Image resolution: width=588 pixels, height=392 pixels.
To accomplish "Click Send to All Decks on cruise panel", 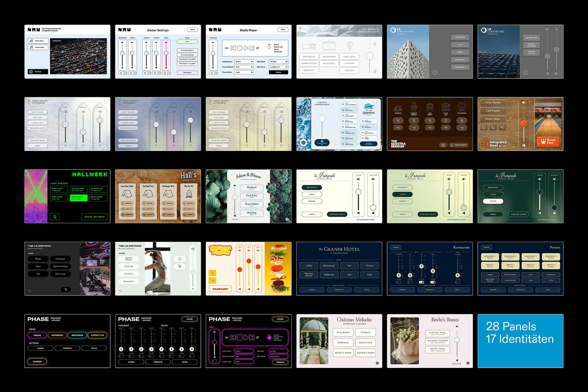I will coord(368,144).
